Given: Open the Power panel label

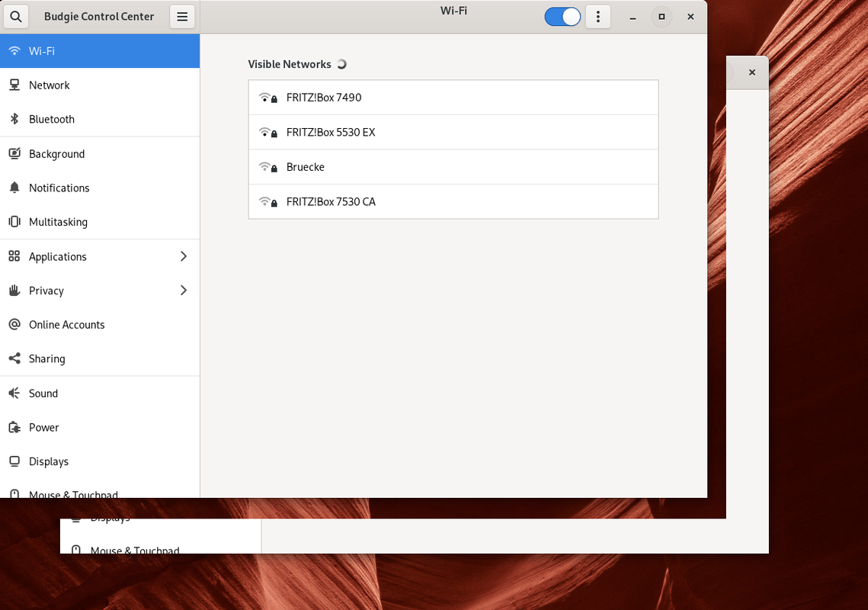Looking at the screenshot, I should (43, 428).
